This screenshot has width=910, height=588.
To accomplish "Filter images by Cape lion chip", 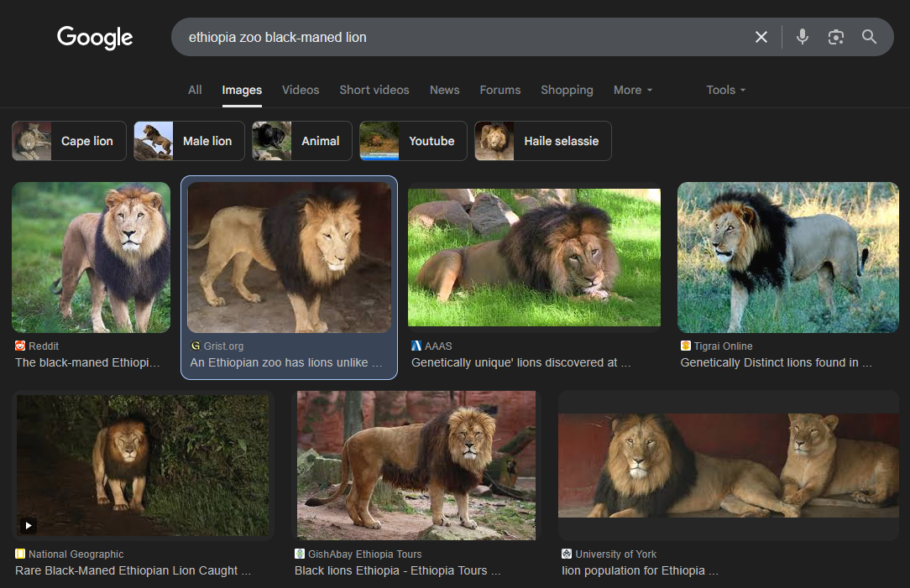I will coord(69,141).
